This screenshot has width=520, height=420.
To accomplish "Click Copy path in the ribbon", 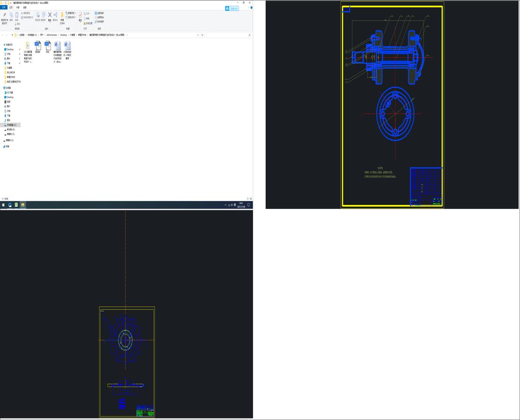I will click(26, 13).
